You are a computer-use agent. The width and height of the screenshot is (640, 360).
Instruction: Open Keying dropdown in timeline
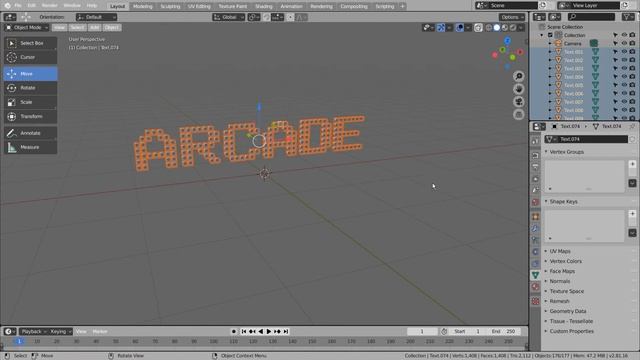pos(61,331)
